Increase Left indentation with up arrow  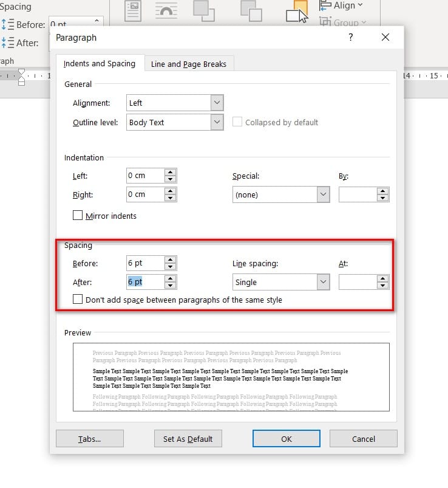tap(171, 172)
